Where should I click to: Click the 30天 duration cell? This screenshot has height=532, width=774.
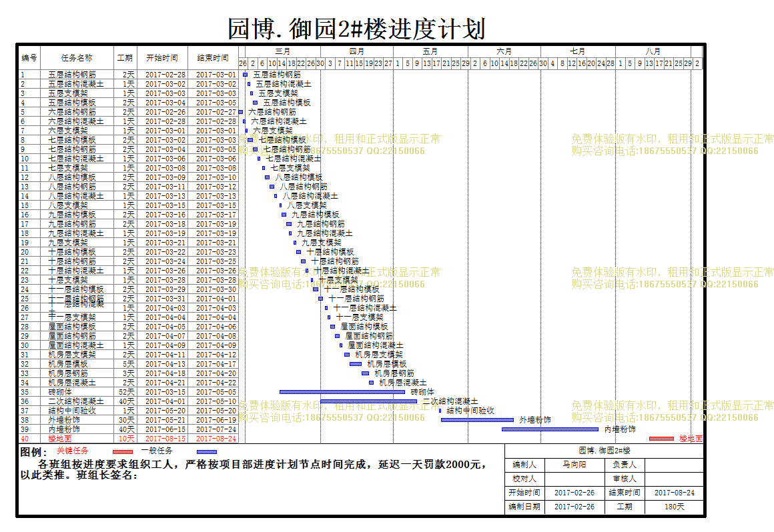pos(127,420)
